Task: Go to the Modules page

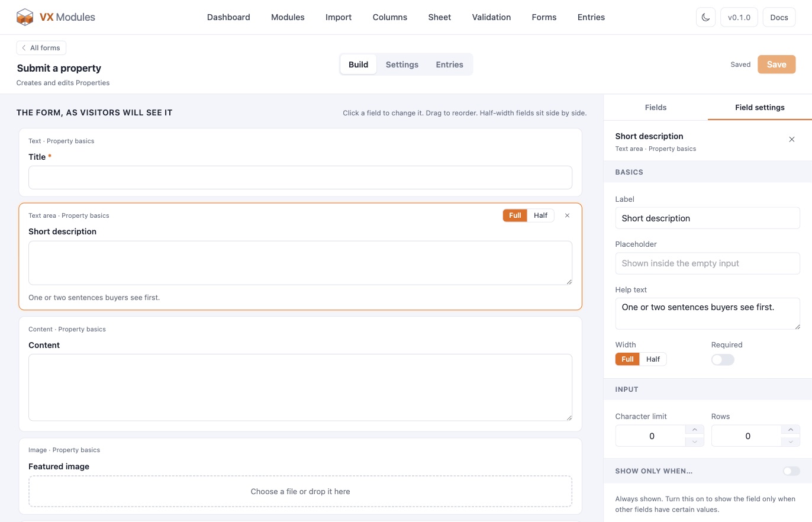Action: pyautogui.click(x=288, y=17)
